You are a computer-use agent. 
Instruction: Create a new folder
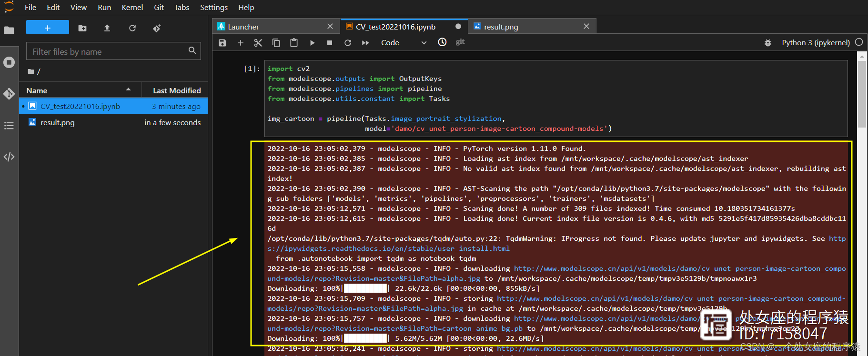(x=82, y=28)
